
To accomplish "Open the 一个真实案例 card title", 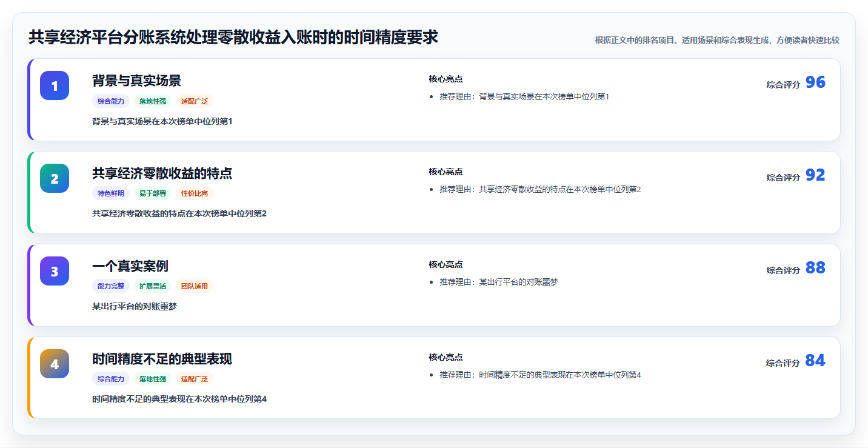I will (130, 266).
